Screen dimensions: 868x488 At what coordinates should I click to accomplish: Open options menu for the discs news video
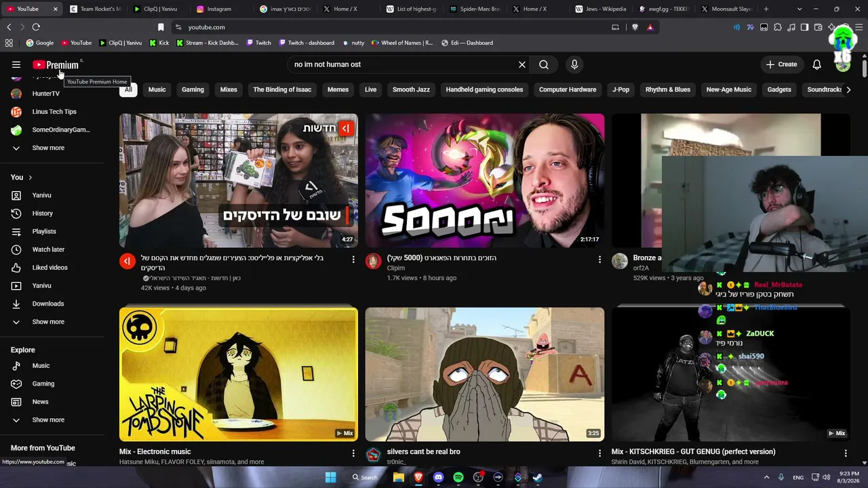point(353,259)
